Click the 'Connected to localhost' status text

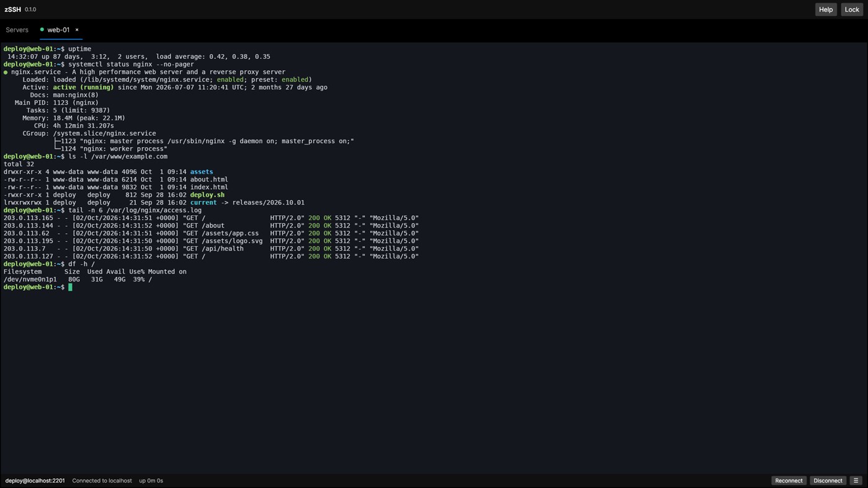(x=102, y=481)
